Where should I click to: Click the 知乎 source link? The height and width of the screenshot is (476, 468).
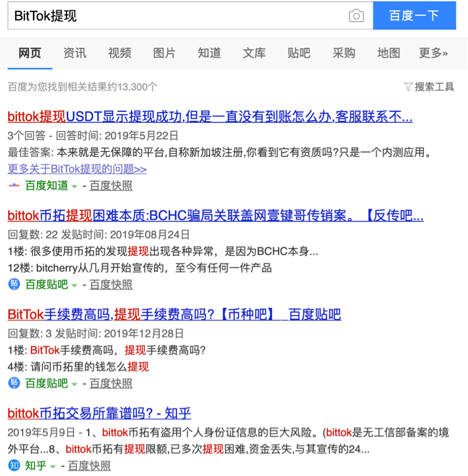pyautogui.click(x=36, y=466)
